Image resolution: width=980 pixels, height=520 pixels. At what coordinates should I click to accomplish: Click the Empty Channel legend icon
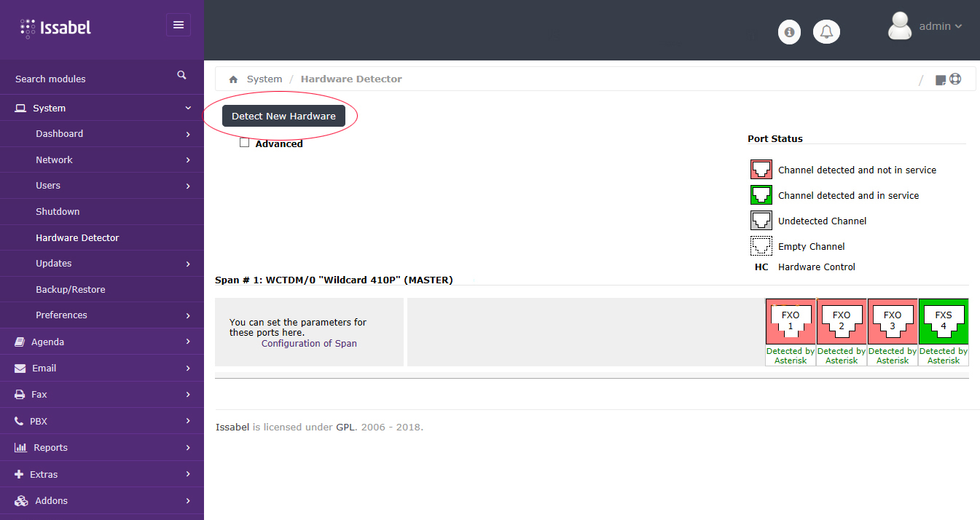761,246
